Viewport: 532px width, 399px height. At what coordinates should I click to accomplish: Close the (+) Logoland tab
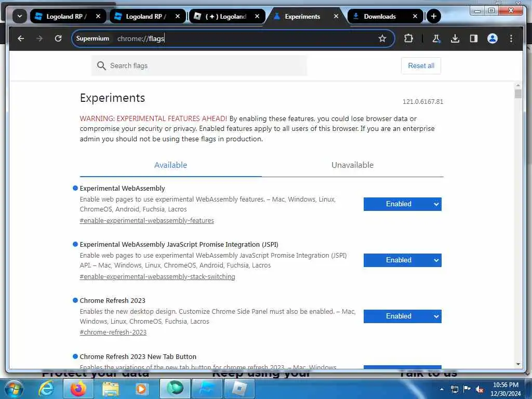[x=257, y=16]
